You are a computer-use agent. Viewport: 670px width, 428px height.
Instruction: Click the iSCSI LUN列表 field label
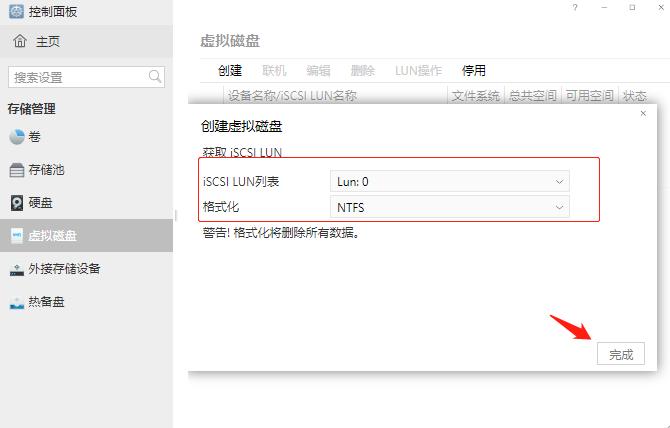pyautogui.click(x=241, y=182)
